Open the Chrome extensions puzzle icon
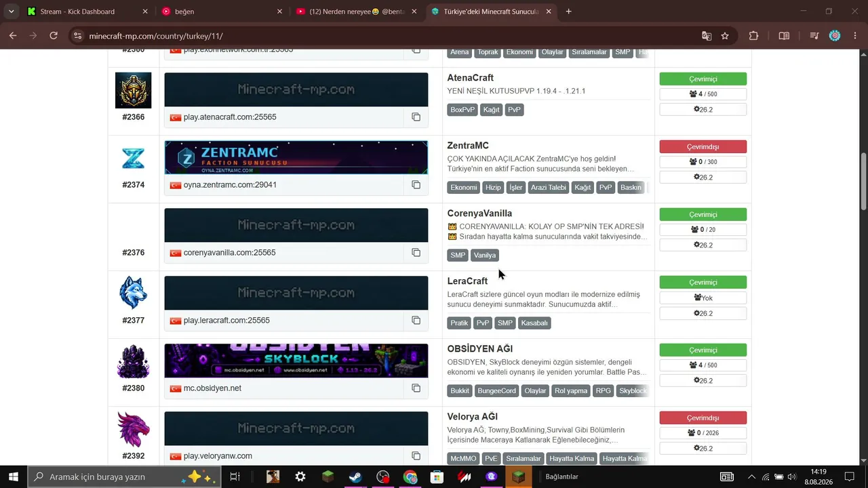The height and width of the screenshot is (488, 868). click(753, 36)
